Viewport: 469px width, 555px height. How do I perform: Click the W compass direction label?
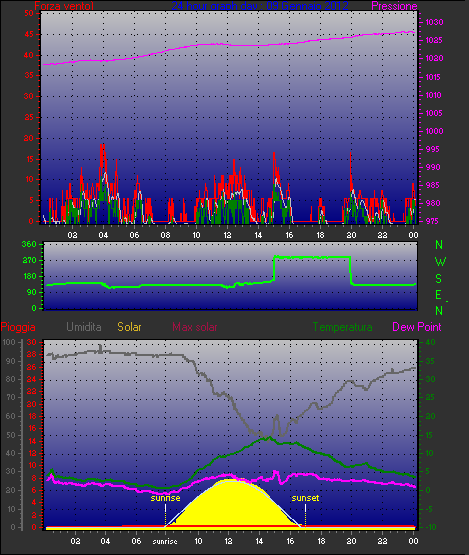440,262
